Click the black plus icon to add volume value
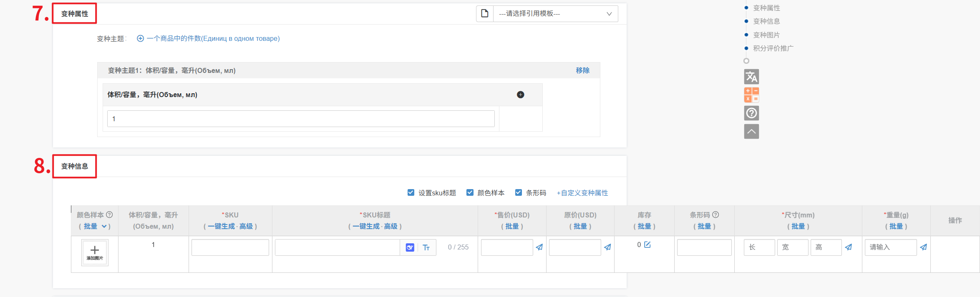Viewport: 980px width, 297px height. [x=520, y=95]
